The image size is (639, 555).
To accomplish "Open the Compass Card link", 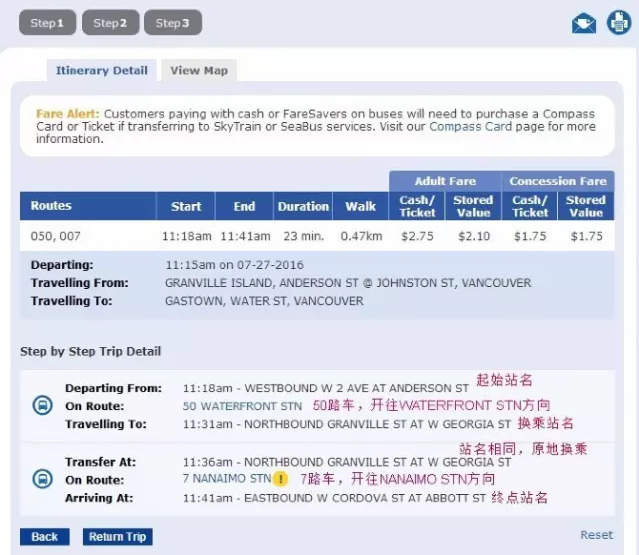I will click(x=470, y=126).
